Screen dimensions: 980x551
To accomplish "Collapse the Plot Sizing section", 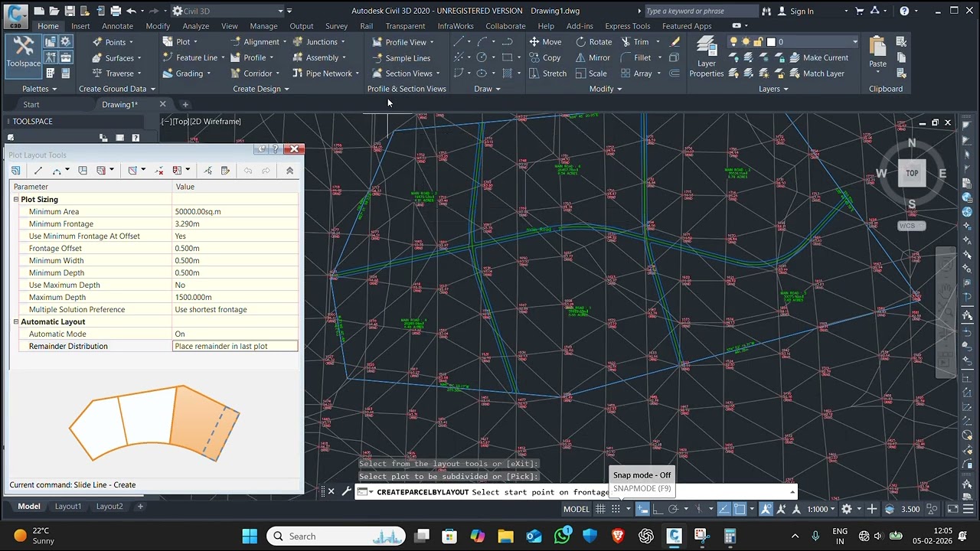I will pos(16,200).
